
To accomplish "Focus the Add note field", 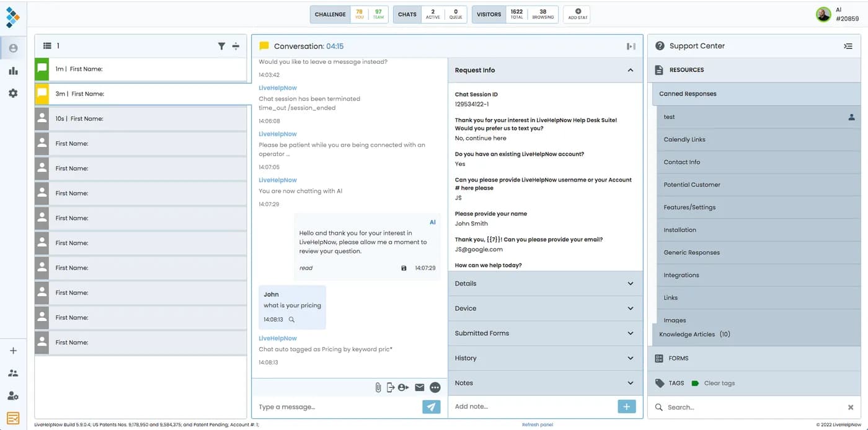I will coord(533,406).
